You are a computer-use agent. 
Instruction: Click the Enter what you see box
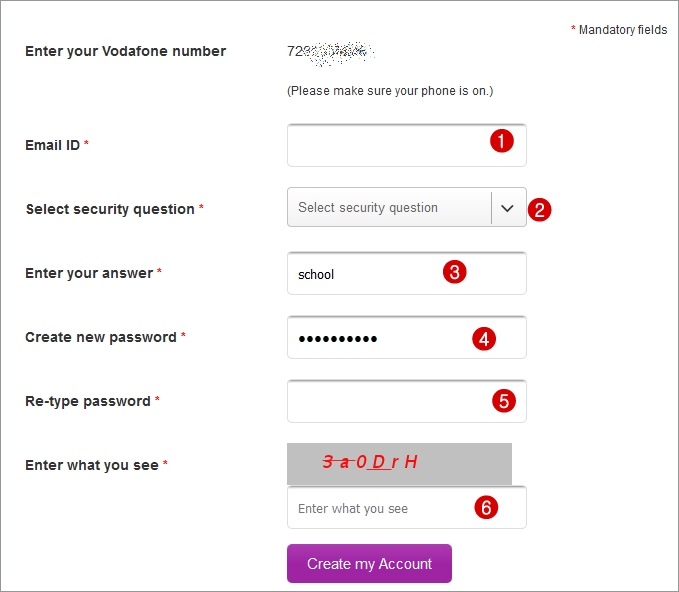407,507
